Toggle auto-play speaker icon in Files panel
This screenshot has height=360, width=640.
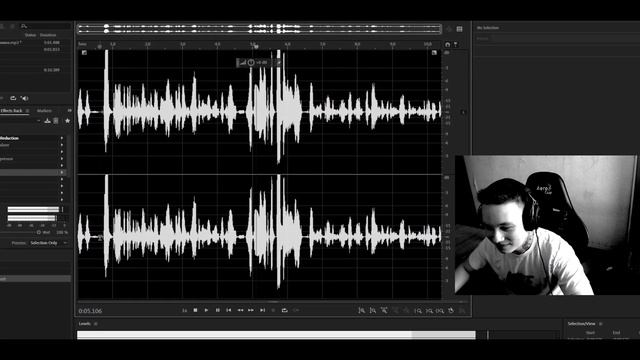pos(24,98)
